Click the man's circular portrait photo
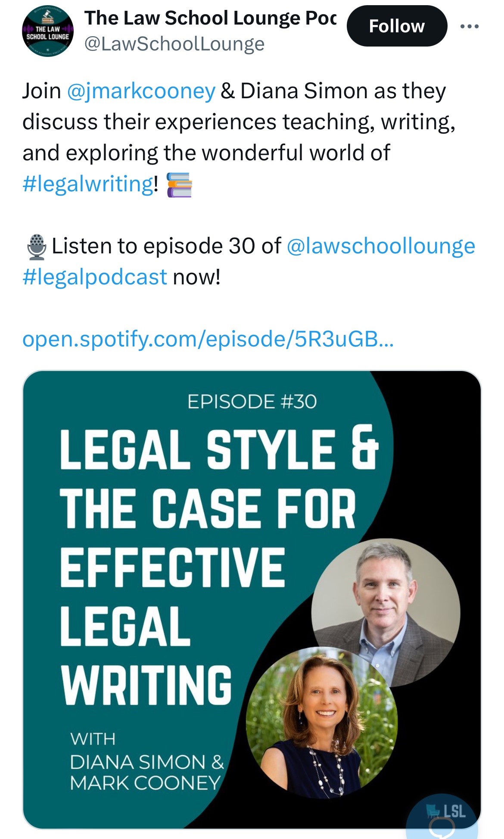This screenshot has height=839, width=504. [386, 611]
